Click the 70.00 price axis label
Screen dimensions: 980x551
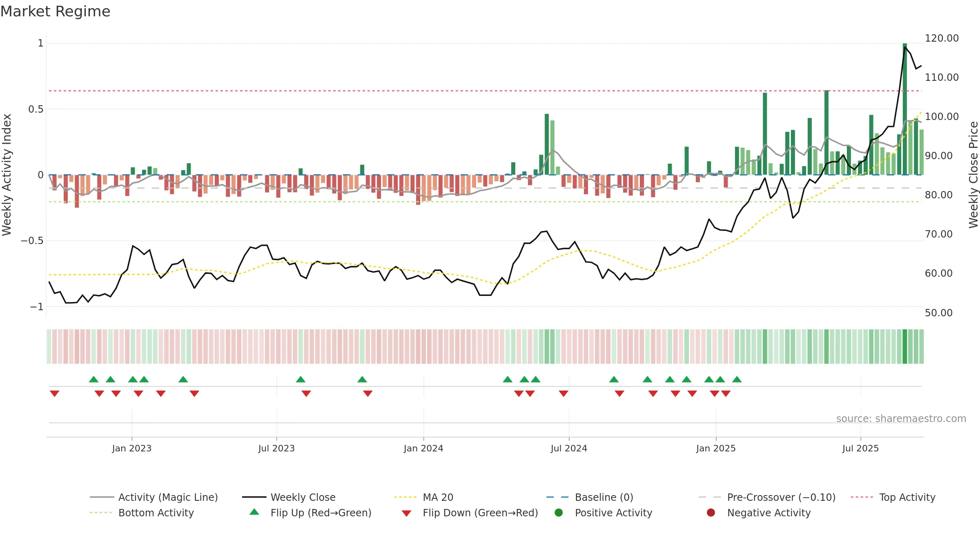939,234
